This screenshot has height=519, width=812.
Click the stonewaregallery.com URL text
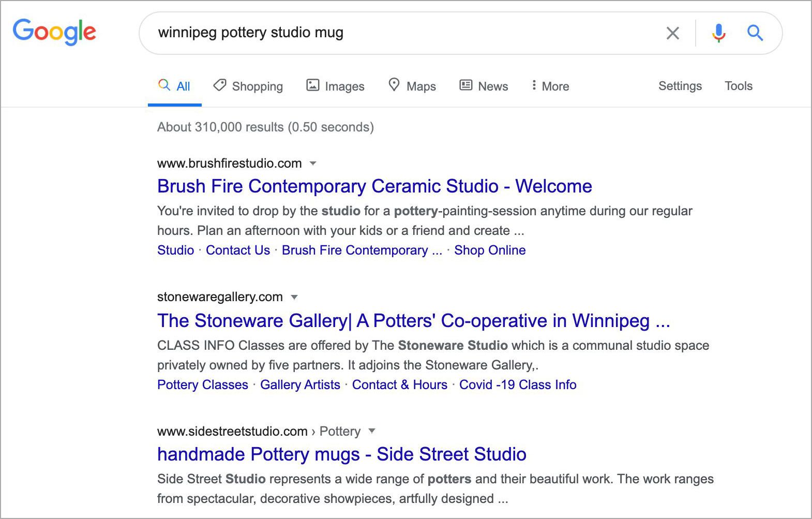coord(220,297)
